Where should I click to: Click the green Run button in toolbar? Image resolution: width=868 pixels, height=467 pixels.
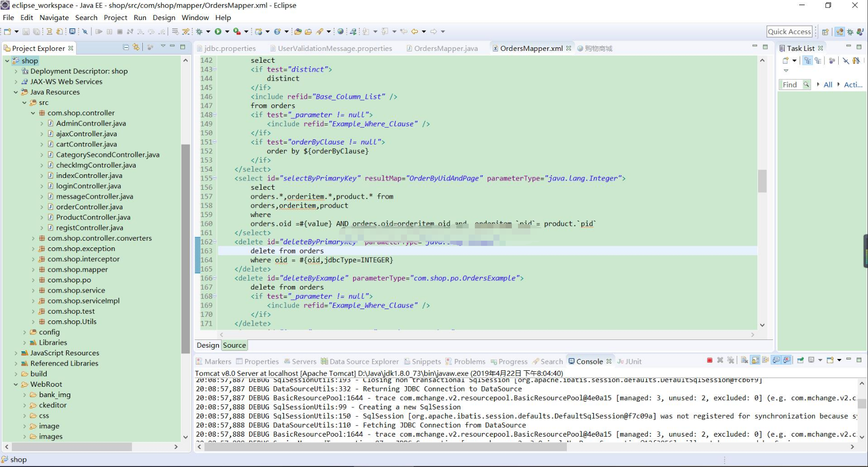coord(218,31)
